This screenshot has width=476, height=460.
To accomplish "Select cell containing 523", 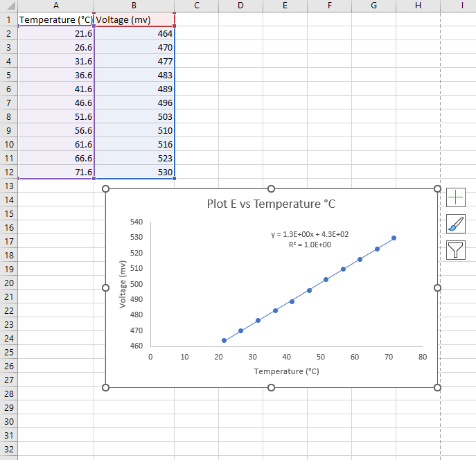I will (134, 158).
